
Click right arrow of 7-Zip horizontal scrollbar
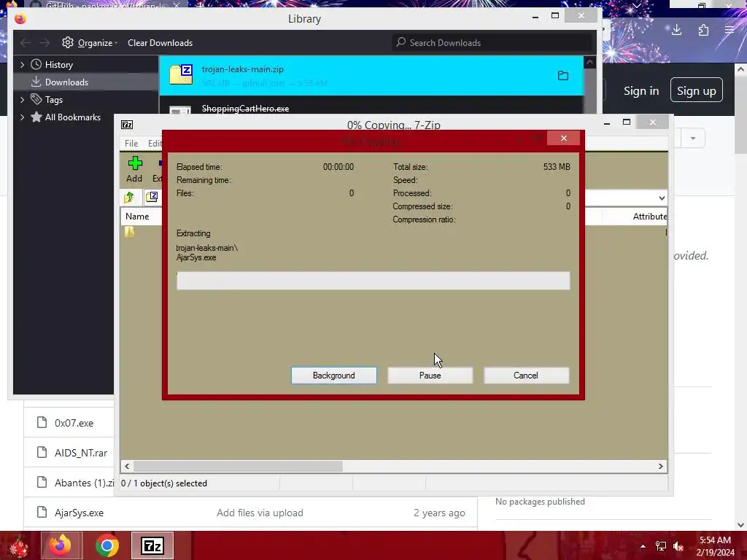[x=661, y=466]
